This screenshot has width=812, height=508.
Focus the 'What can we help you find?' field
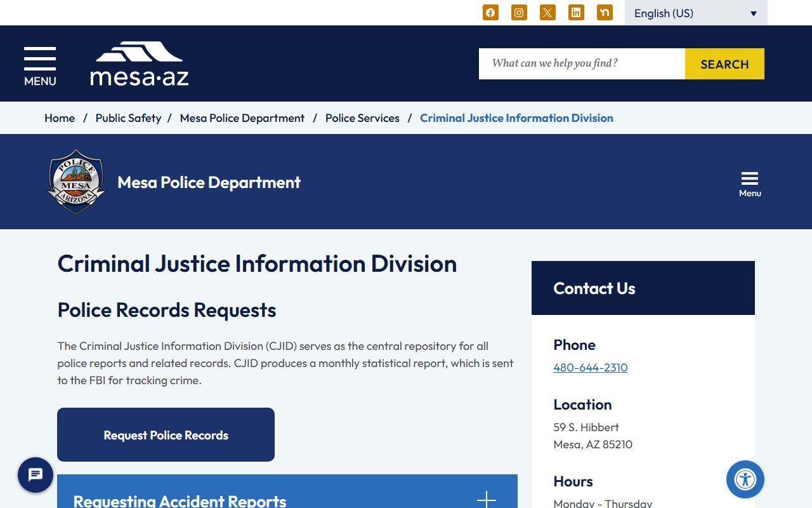pos(582,63)
